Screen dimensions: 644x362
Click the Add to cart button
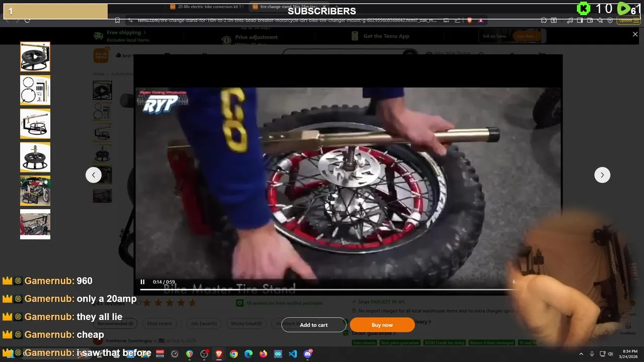point(314,325)
